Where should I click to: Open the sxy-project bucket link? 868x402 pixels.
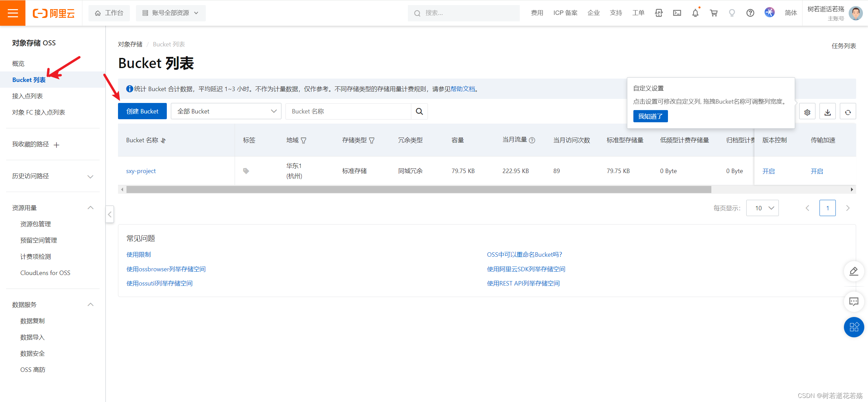(141, 171)
